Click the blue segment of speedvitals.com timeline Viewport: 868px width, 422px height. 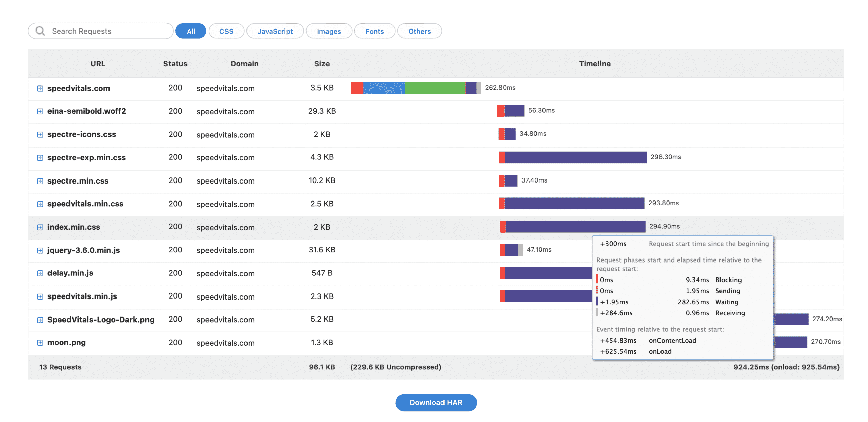click(x=384, y=88)
